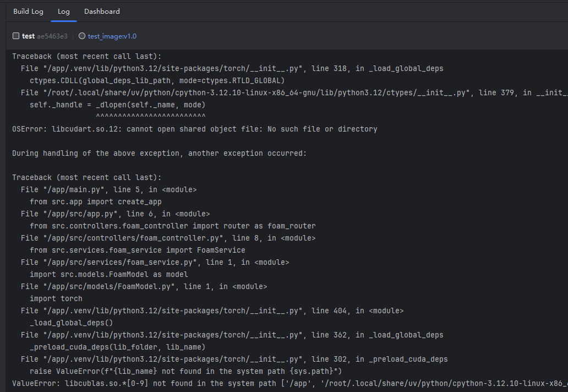Open the Dashboard tab
The image size is (568, 392).
[102, 12]
